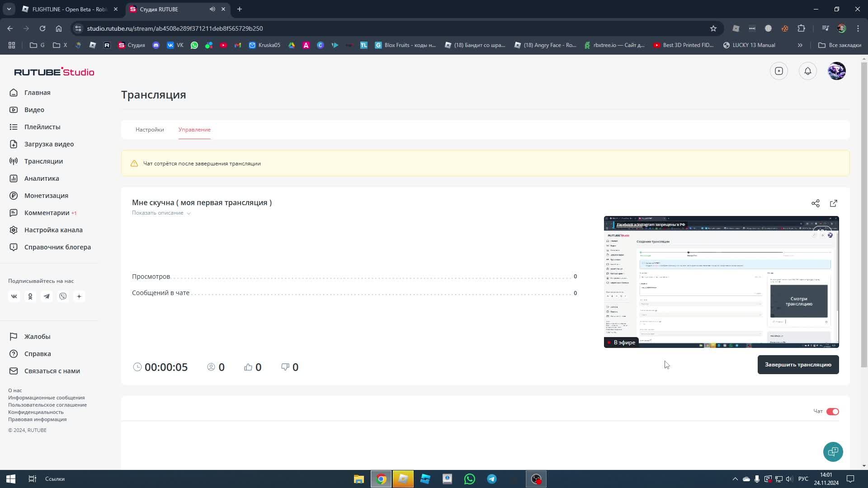Bookmark this page with star icon

point(713,28)
